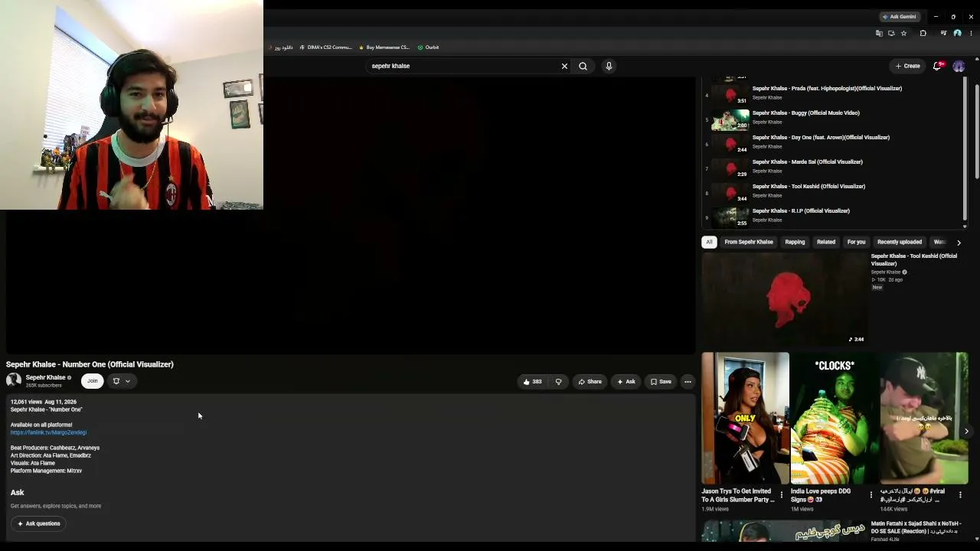Viewport: 980px width, 551px height.
Task: Open the Chrome extensions puzzle icon
Action: tap(923, 34)
